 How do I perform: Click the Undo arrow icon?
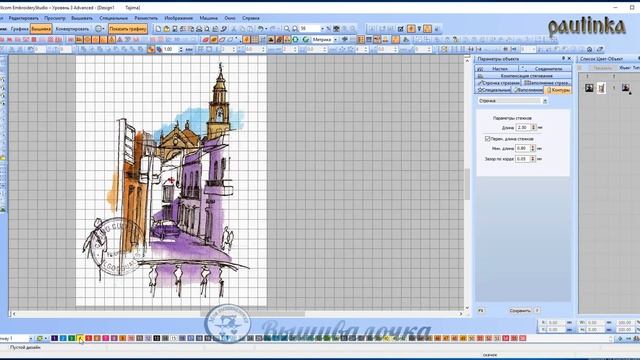[260, 29]
